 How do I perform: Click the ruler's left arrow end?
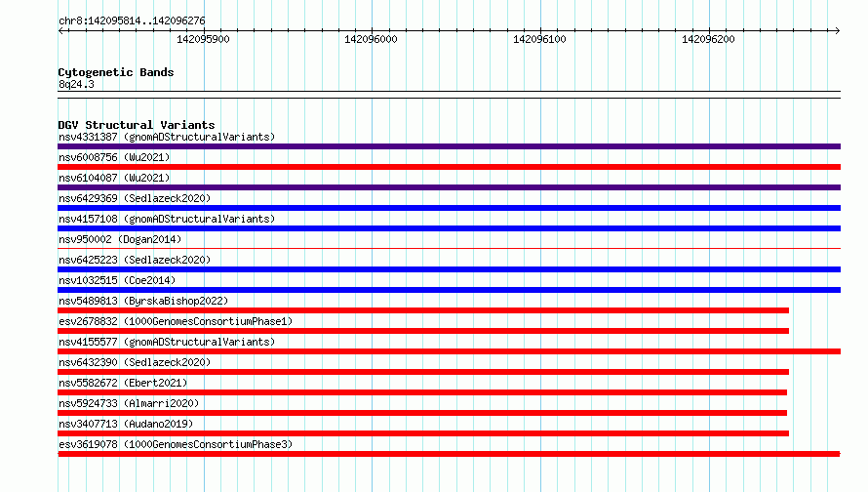(60, 30)
